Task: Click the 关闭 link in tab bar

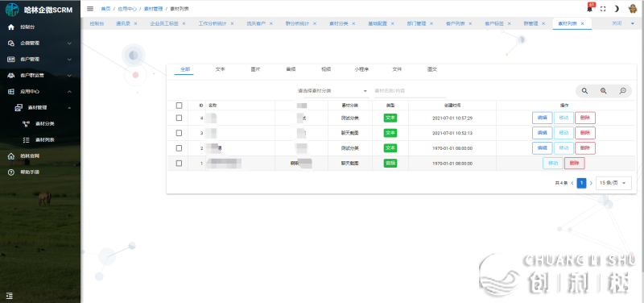Action: tap(617, 24)
